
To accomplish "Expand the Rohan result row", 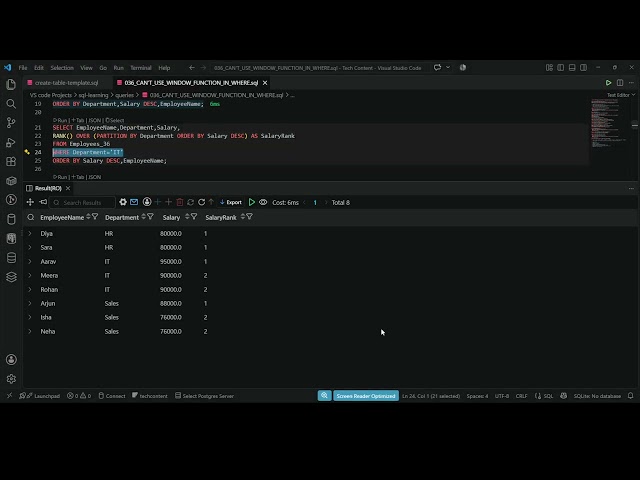I will (30, 289).
